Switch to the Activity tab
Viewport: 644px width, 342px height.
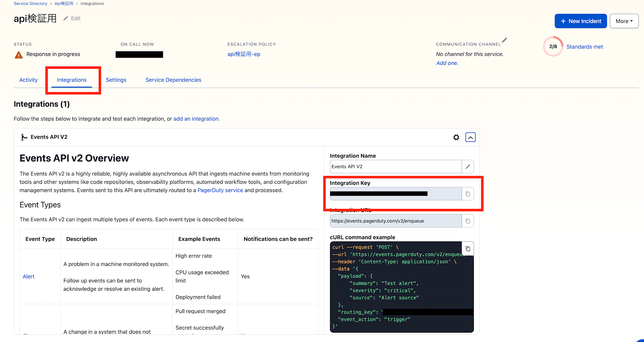[x=28, y=80]
